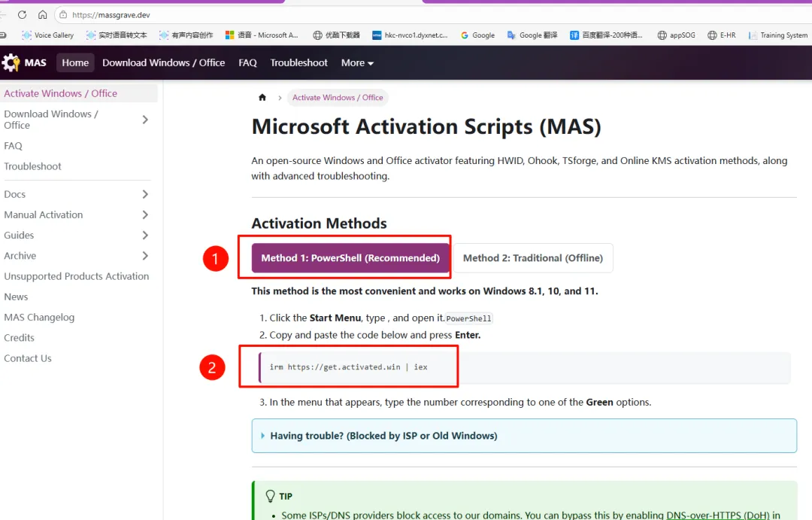Reload the page with the refresh icon
The height and width of the screenshot is (520, 812).
pyautogui.click(x=22, y=15)
